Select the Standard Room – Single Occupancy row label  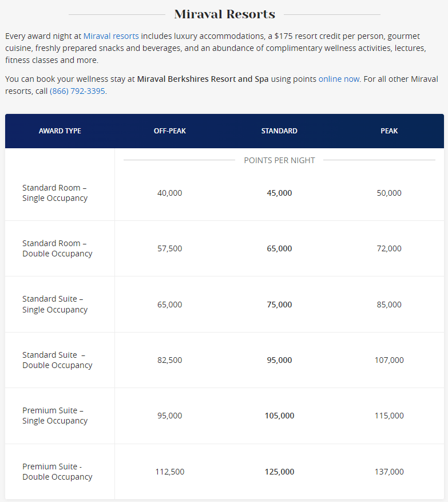pyautogui.click(x=55, y=193)
